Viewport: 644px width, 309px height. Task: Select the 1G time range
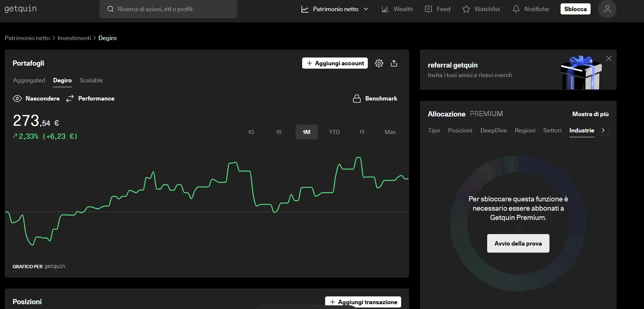(251, 132)
